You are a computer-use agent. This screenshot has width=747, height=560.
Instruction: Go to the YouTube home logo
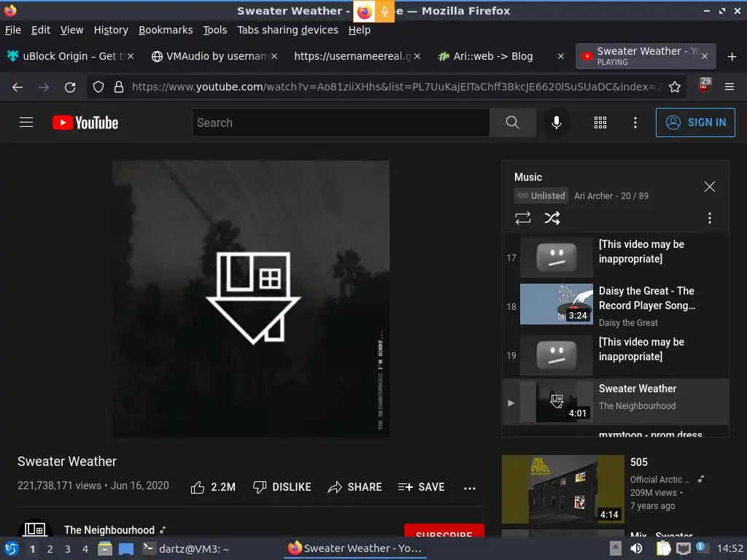tap(85, 122)
